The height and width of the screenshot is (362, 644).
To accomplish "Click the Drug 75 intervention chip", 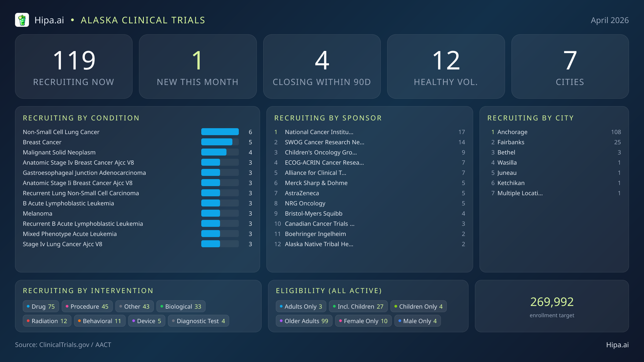I will [x=41, y=306].
